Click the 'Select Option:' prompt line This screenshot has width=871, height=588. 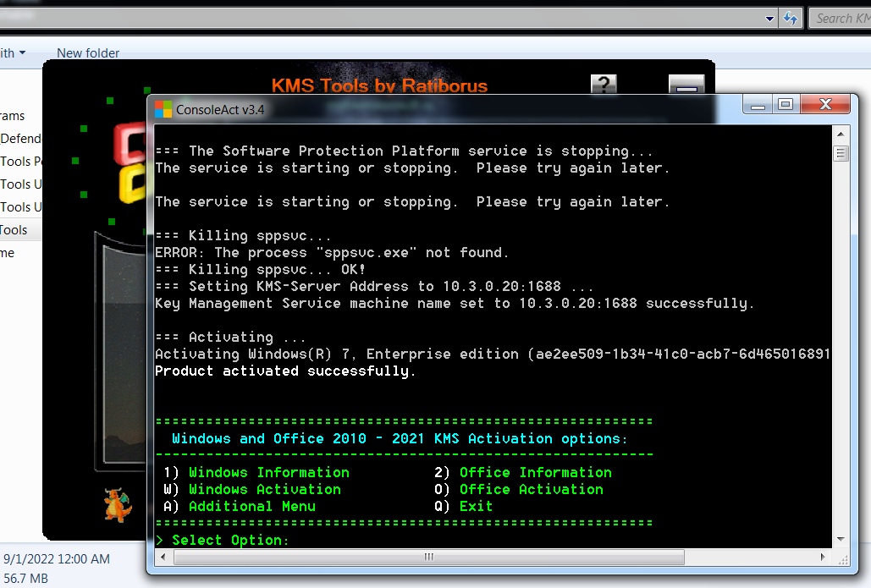point(223,541)
